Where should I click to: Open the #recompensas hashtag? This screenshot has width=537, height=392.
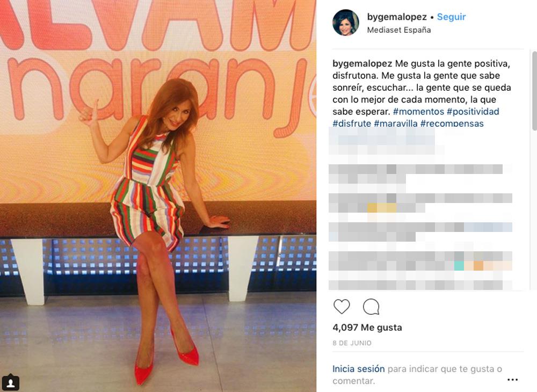point(452,124)
